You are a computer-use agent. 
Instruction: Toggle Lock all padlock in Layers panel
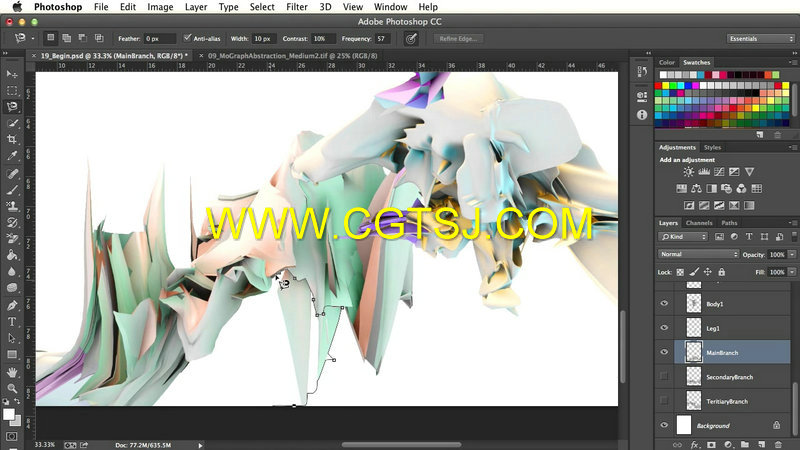point(721,272)
